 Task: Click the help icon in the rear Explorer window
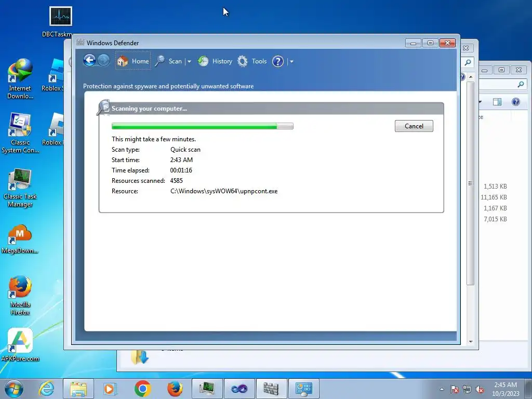coord(516,102)
